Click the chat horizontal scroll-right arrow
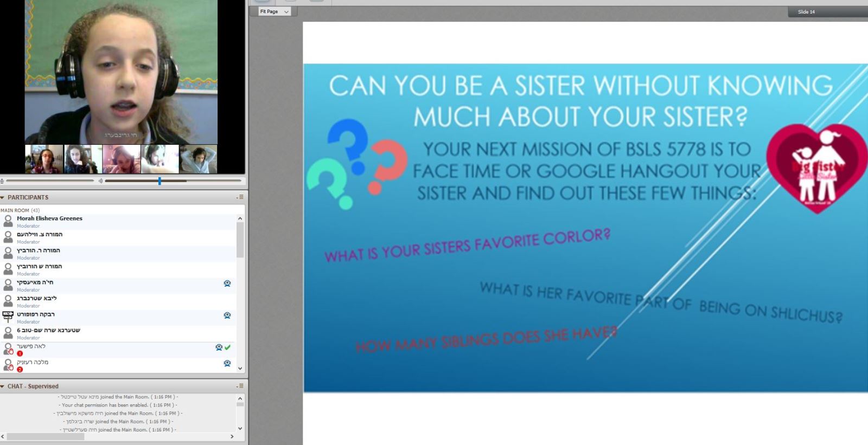Image resolution: width=868 pixels, height=445 pixels. (x=232, y=436)
